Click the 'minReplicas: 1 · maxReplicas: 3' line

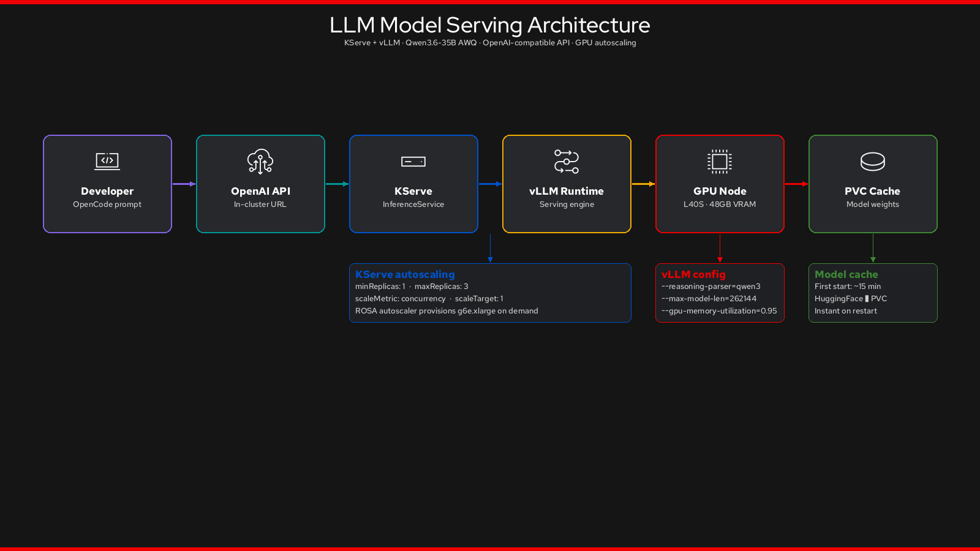(412, 287)
